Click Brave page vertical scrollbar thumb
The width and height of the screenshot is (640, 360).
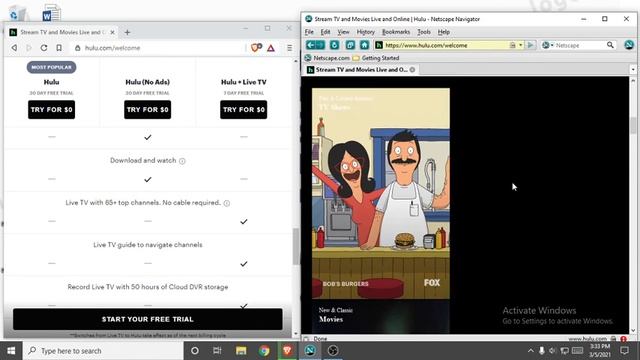click(x=296, y=246)
